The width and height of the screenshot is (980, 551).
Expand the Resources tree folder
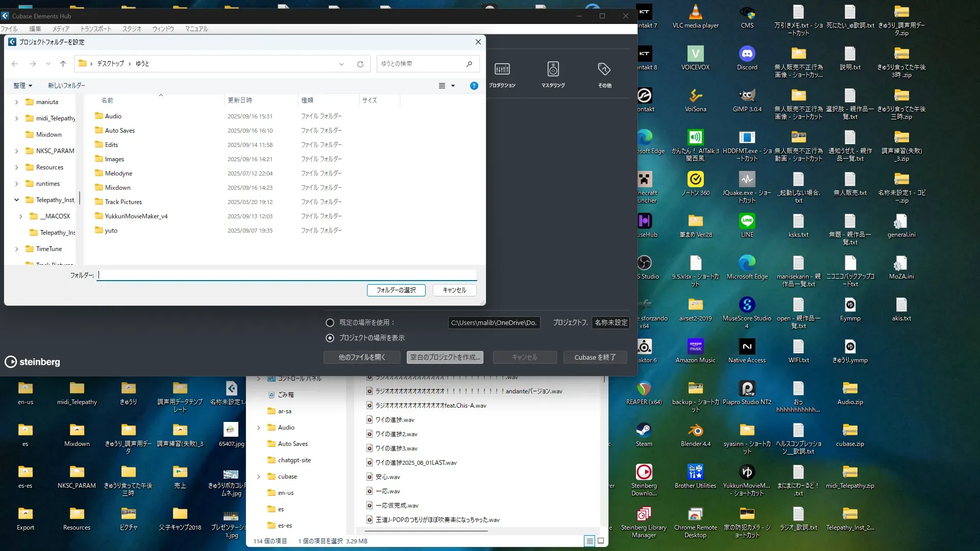coord(16,167)
